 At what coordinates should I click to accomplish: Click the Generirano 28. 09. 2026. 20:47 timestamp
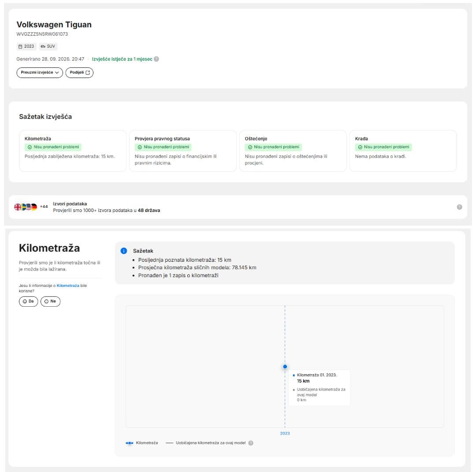click(50, 59)
